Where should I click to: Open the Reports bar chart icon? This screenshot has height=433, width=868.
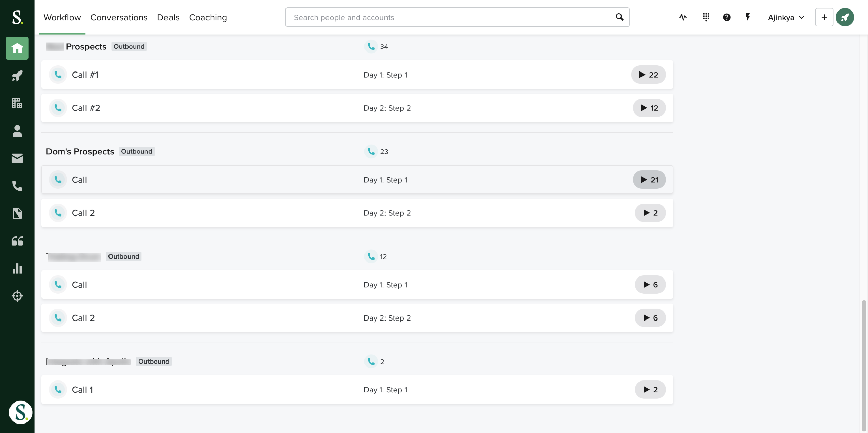[x=17, y=268]
